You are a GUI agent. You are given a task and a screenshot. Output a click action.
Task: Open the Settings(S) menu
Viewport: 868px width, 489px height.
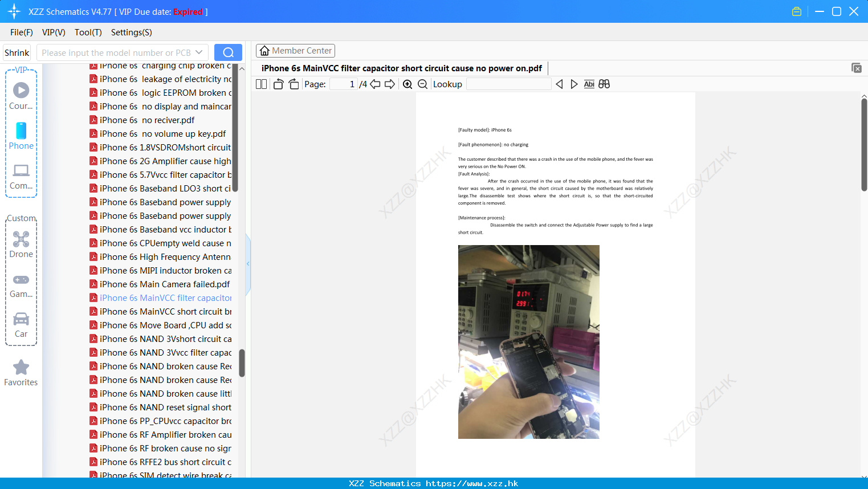(132, 32)
